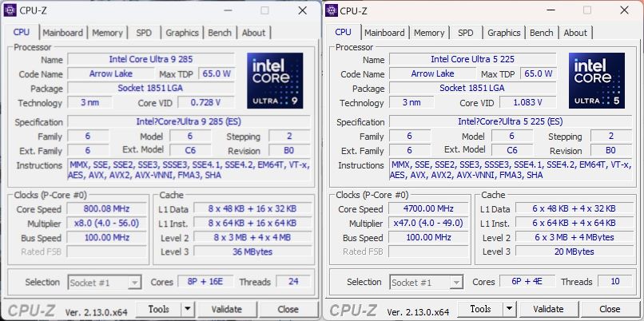This screenshot has height=321, width=644.
Task: Click bottom Close button in Ultra 9 285 window
Action: point(288,309)
